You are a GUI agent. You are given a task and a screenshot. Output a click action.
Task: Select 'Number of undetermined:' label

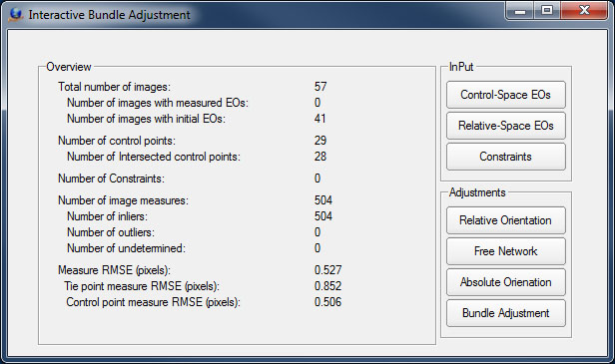126,248
